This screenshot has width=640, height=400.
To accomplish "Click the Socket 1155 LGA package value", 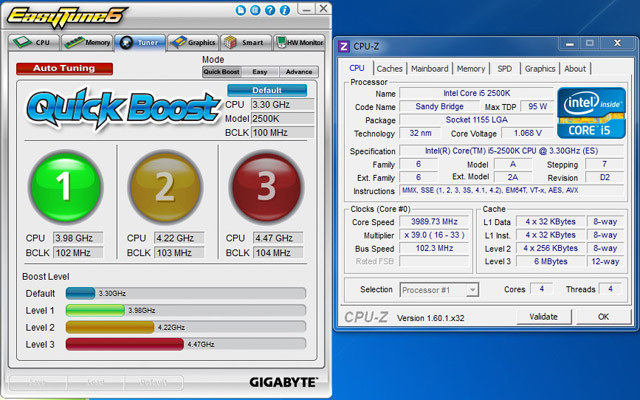I will coord(476,120).
